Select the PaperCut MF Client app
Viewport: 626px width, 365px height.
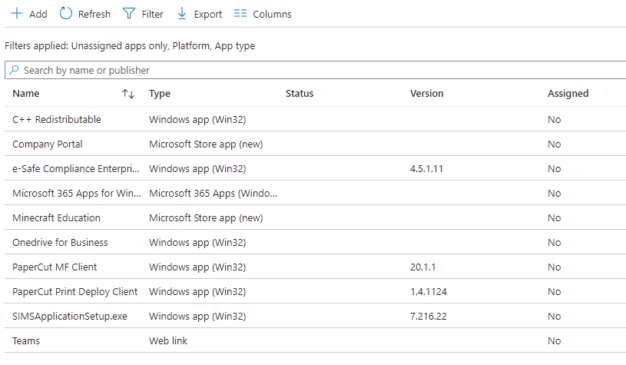coord(55,267)
